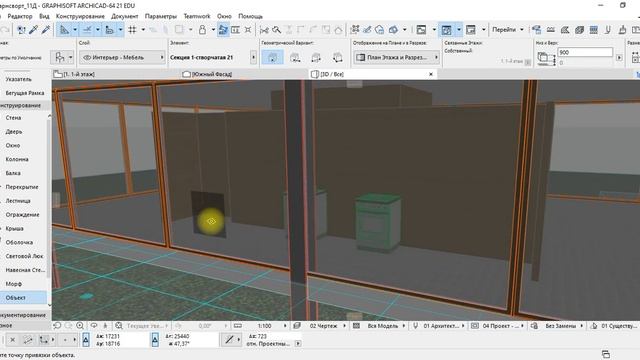Select the fourth geometry variant icon
Screen dimensions: 640x360
pyautogui.click(x=337, y=58)
